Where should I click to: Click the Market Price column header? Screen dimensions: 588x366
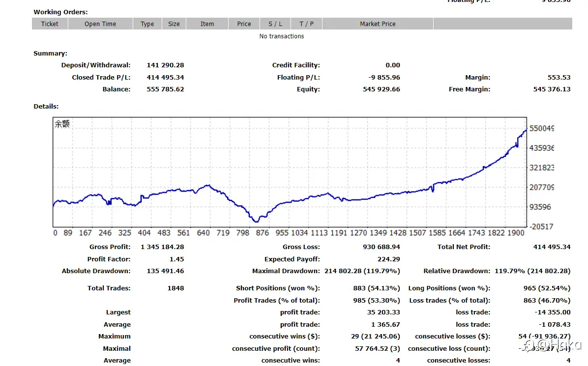(378, 24)
